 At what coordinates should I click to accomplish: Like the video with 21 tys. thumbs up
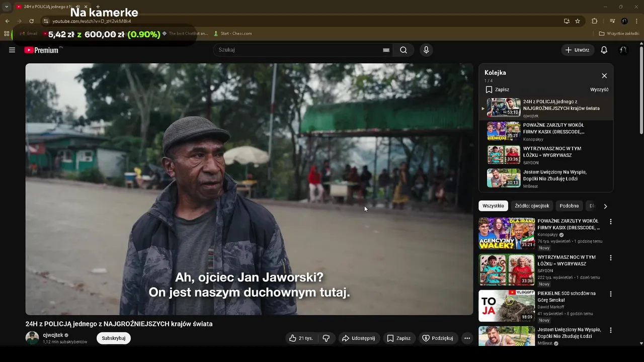[301, 338]
